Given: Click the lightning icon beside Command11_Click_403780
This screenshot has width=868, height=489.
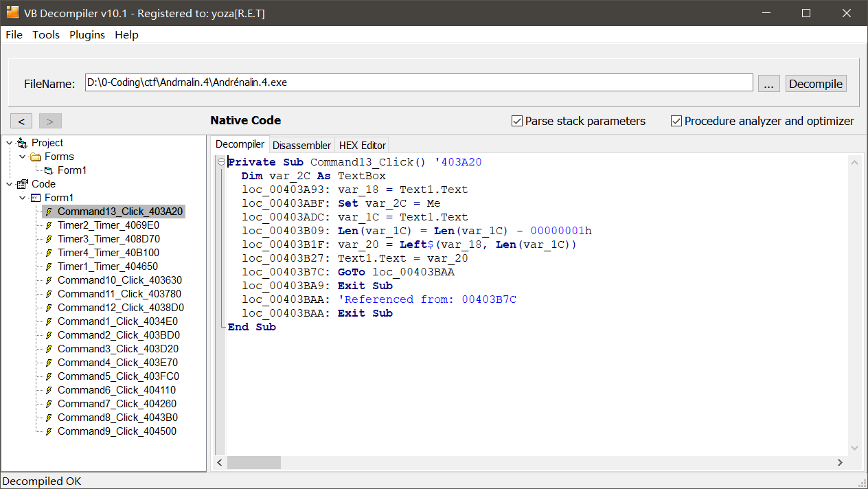Looking at the screenshot, I should 49,294.
